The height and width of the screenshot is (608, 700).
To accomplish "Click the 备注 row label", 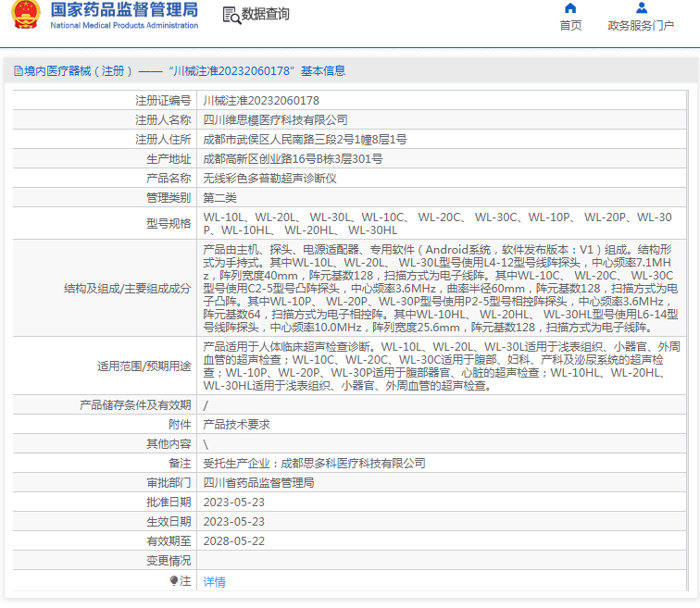I will pos(180,464).
